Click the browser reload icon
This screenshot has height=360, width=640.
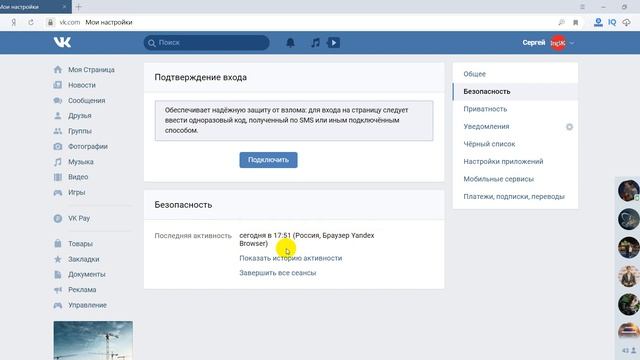[x=31, y=22]
